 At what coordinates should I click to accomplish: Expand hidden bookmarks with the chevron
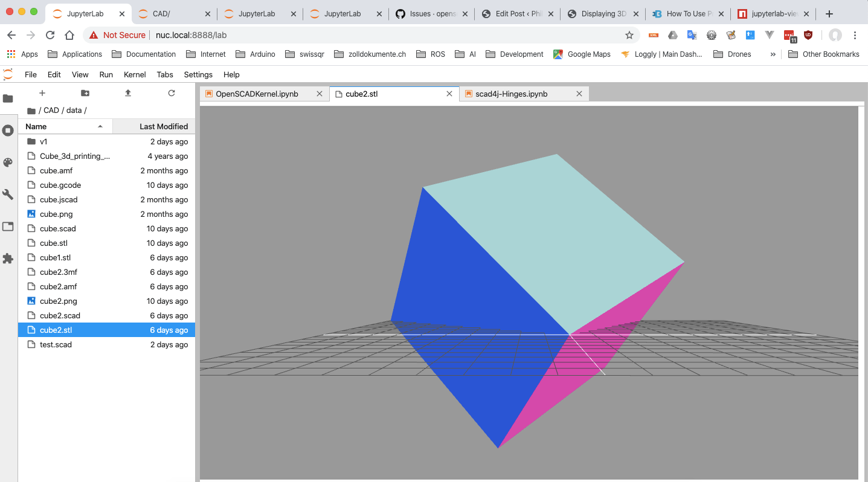coord(773,54)
